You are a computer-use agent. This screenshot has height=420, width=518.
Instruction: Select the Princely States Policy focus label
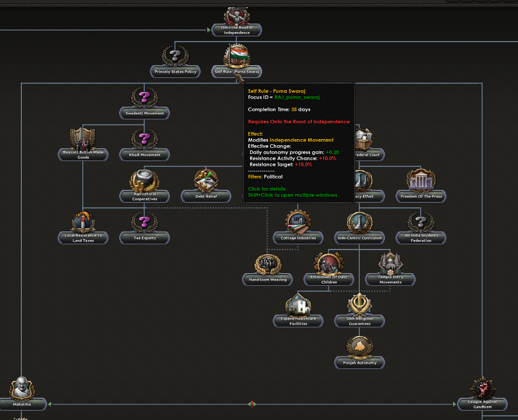(x=175, y=72)
